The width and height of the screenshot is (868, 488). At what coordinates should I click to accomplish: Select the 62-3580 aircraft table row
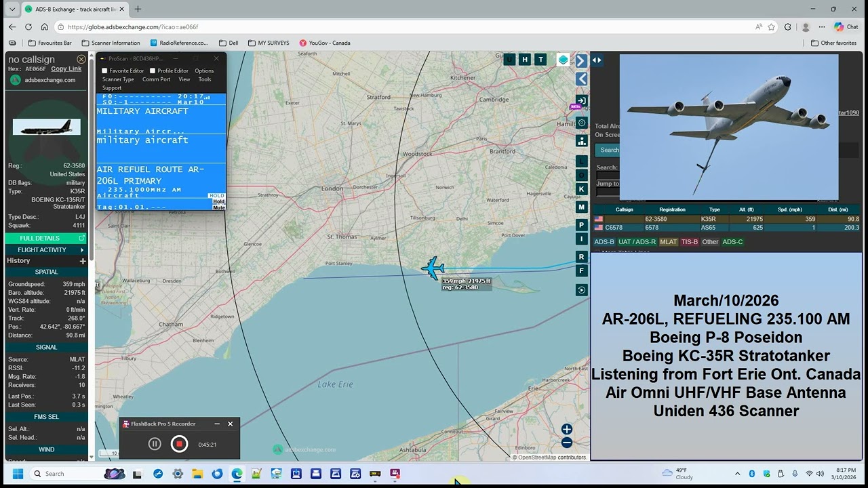pos(727,219)
